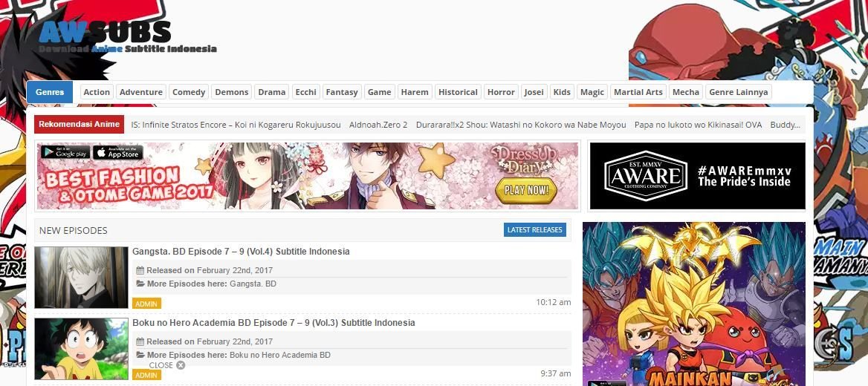Select the Mecha genre

(x=686, y=92)
